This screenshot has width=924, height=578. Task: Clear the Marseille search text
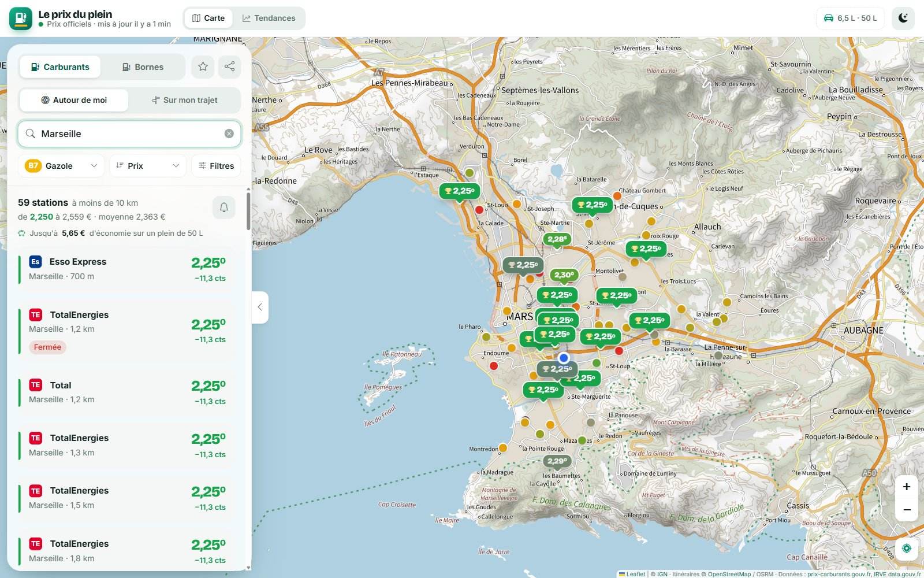pyautogui.click(x=229, y=134)
